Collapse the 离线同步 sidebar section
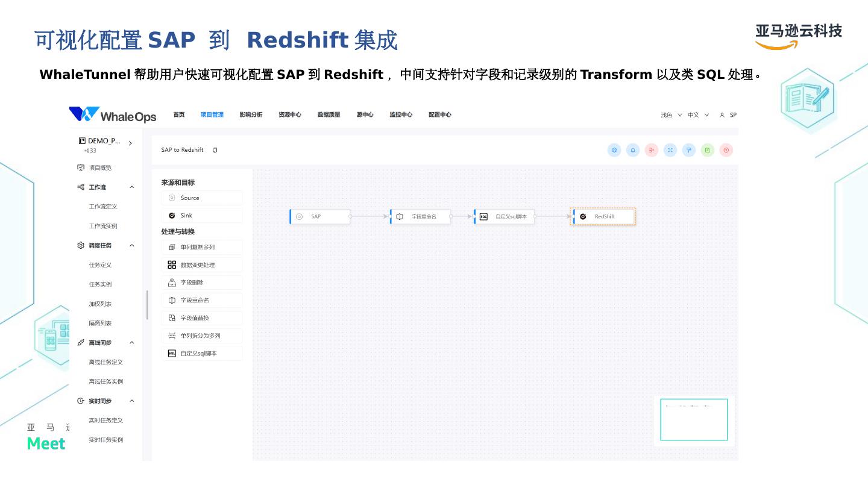Screen dimensions: 868x488 132,343
